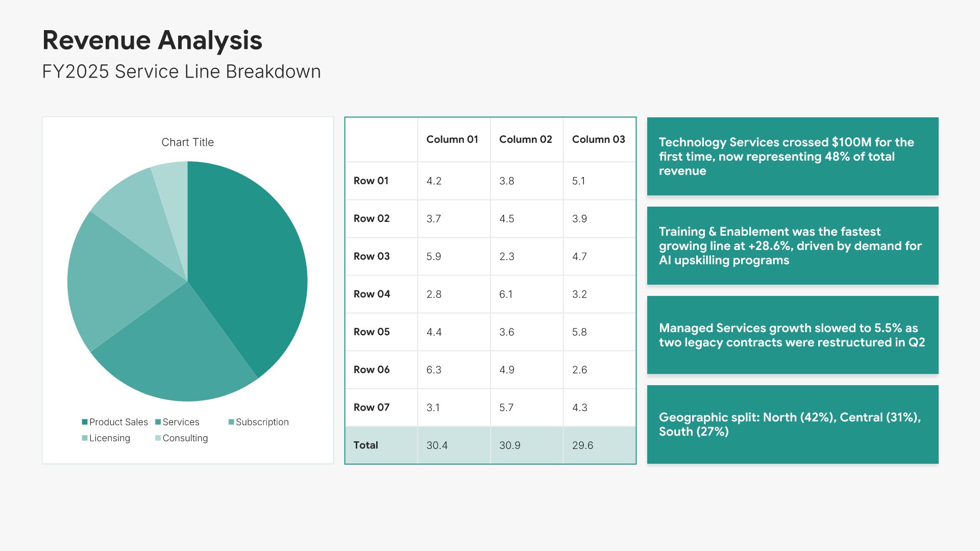980x551 pixels.
Task: Click the FY2025 Service Line Breakdown subtitle
Action: pyautogui.click(x=181, y=72)
